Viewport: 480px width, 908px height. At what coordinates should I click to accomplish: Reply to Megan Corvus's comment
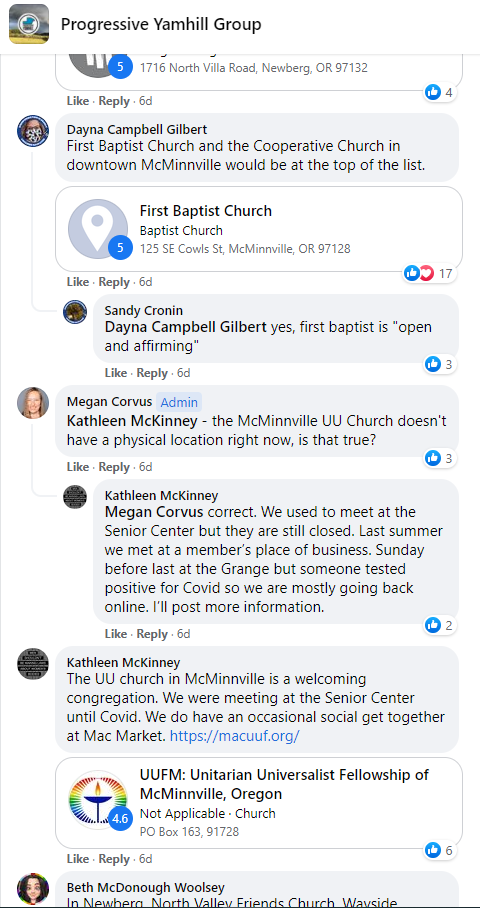click(114, 467)
